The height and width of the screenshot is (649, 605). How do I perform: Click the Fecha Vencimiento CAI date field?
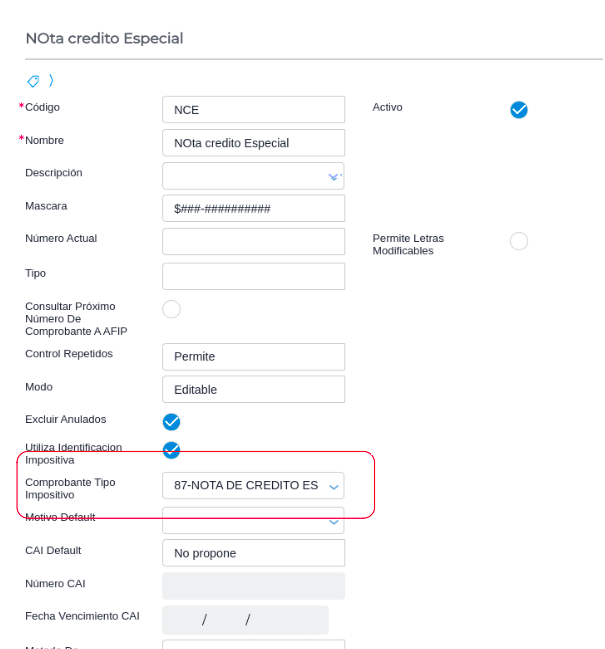[x=245, y=620]
